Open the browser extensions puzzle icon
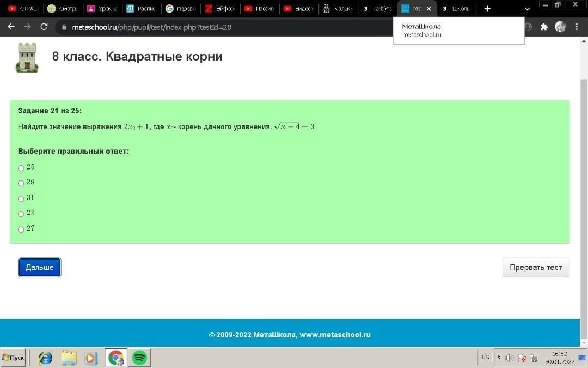The height and width of the screenshot is (368, 588). [544, 27]
